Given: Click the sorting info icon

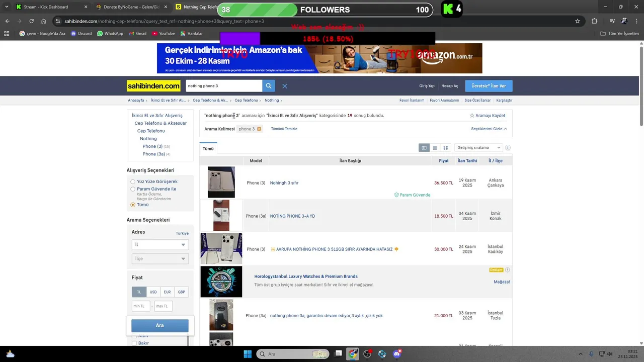Looking at the screenshot, I should [508, 148].
